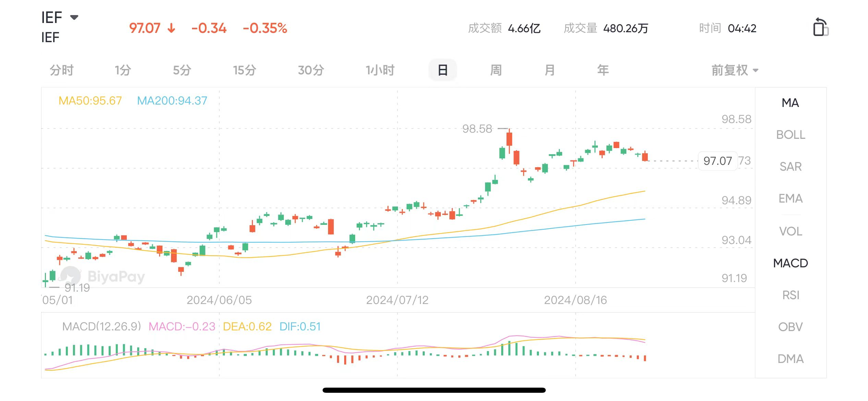This screenshot has width=868, height=401.
Task: Select the 15分 interval tab
Action: click(244, 70)
